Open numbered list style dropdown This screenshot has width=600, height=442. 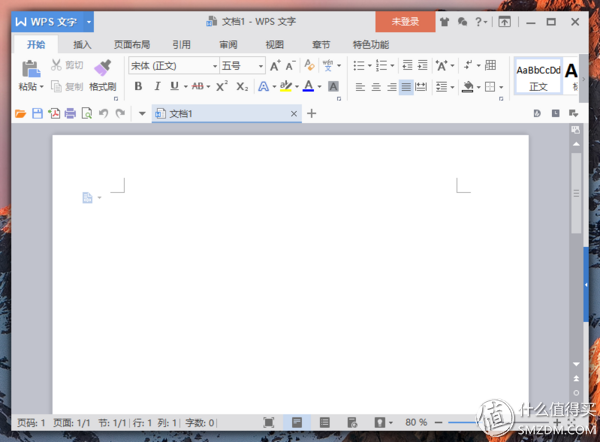[x=392, y=65]
